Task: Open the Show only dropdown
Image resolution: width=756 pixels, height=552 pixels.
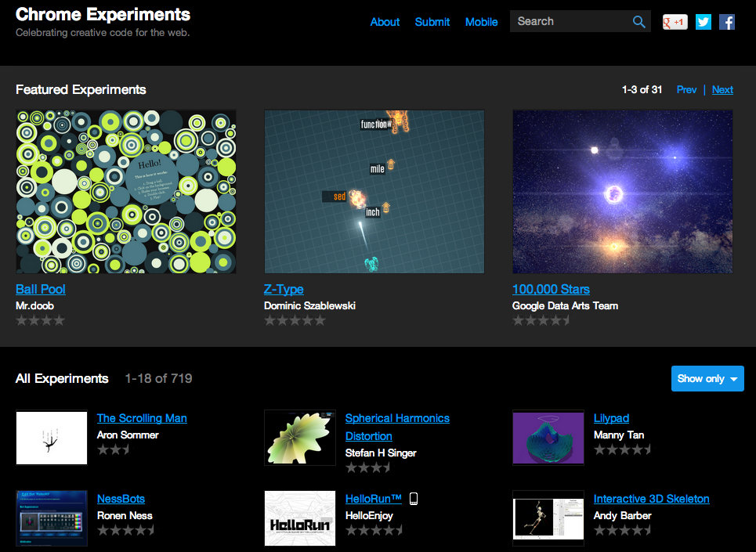Action: 707,378
